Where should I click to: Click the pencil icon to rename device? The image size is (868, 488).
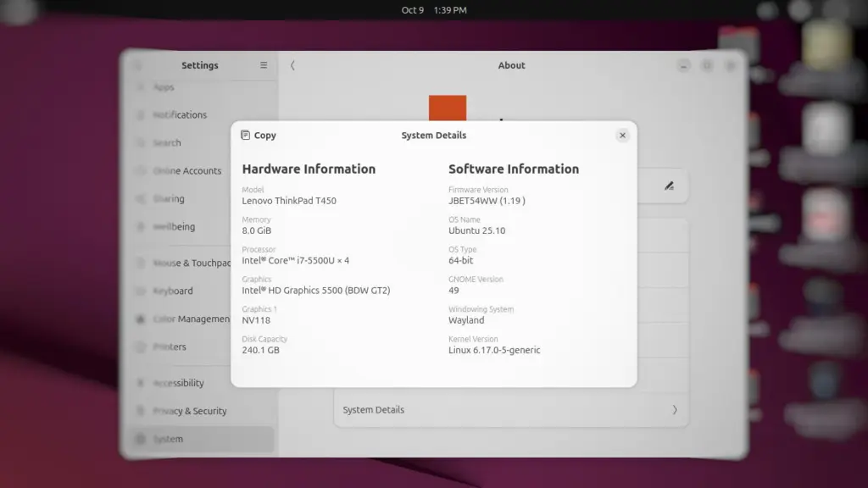pyautogui.click(x=669, y=186)
